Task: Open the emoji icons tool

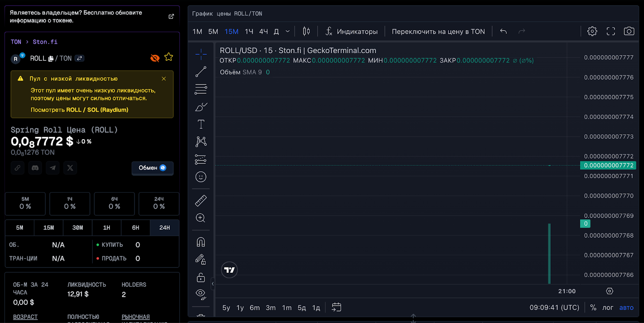Action: pos(201,177)
